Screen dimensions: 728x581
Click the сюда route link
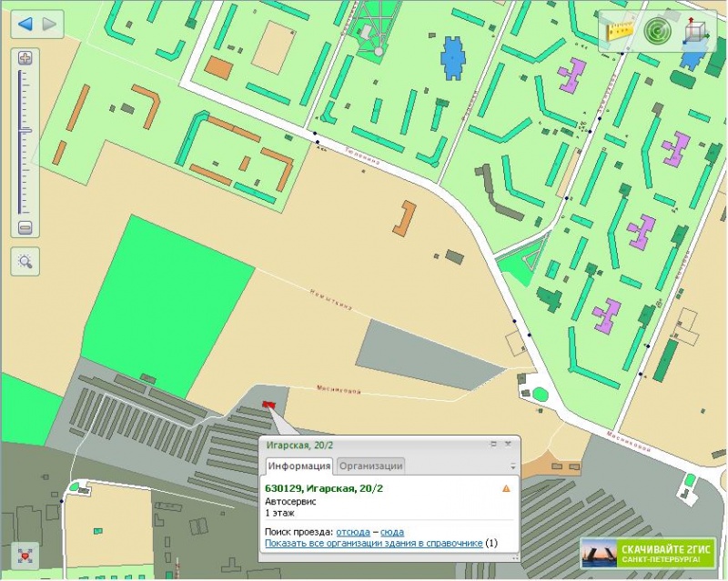pos(392,532)
